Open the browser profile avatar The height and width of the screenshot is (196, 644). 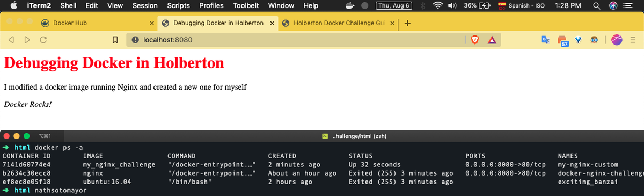coord(617,40)
